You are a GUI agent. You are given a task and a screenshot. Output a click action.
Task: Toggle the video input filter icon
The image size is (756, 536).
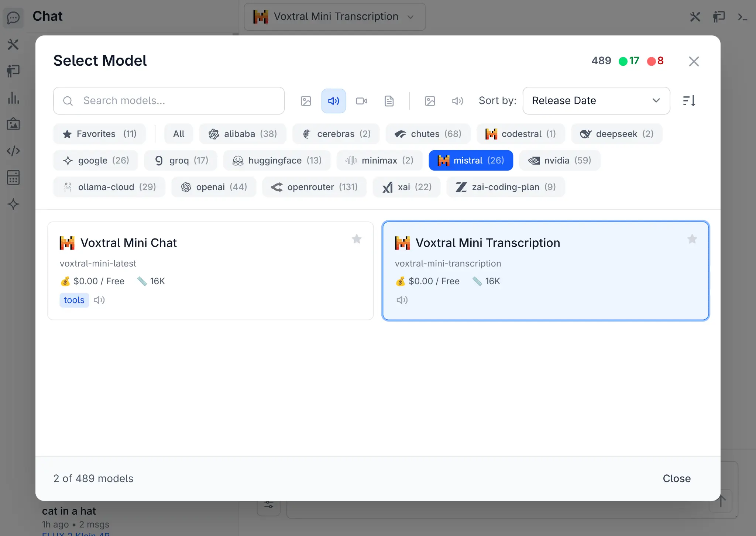pyautogui.click(x=361, y=101)
